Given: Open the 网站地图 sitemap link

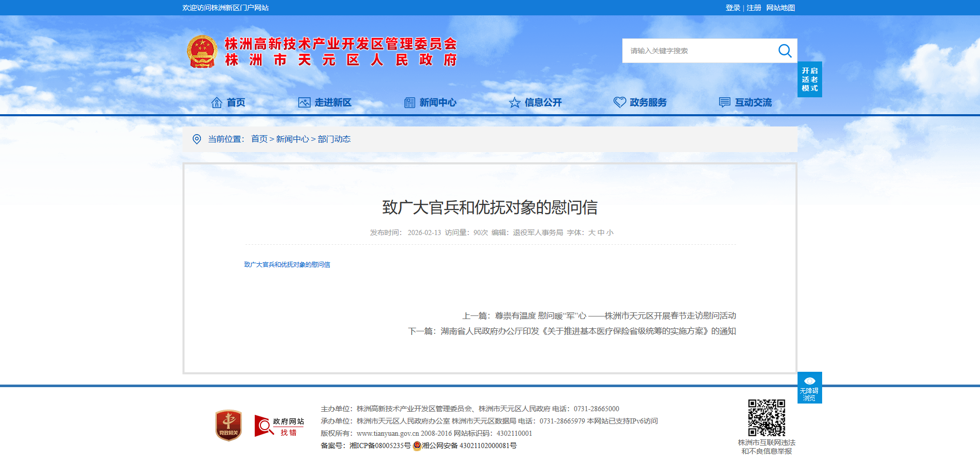Looking at the screenshot, I should point(780,8).
